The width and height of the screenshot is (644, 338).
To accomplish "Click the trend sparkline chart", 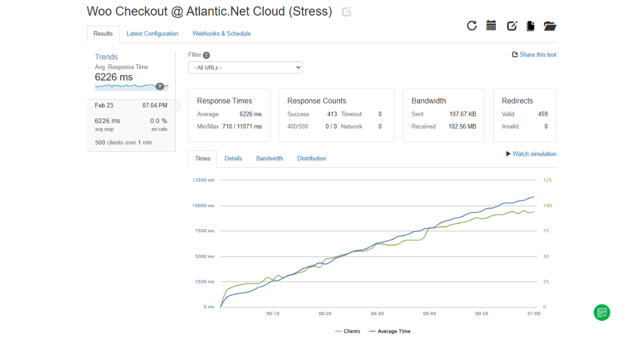I will (131, 86).
